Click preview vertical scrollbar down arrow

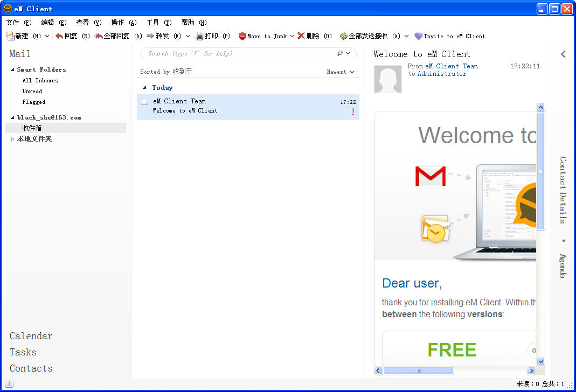coord(541,361)
